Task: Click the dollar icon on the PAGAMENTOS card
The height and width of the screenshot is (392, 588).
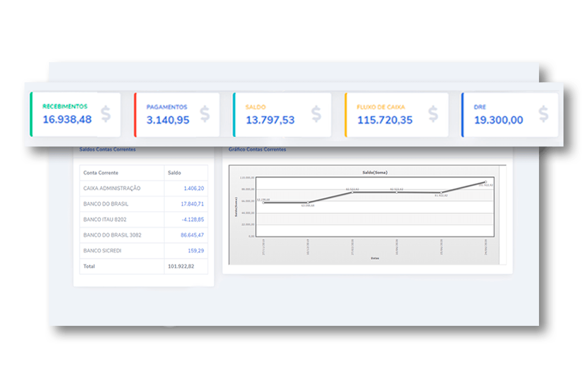Action: [204, 114]
